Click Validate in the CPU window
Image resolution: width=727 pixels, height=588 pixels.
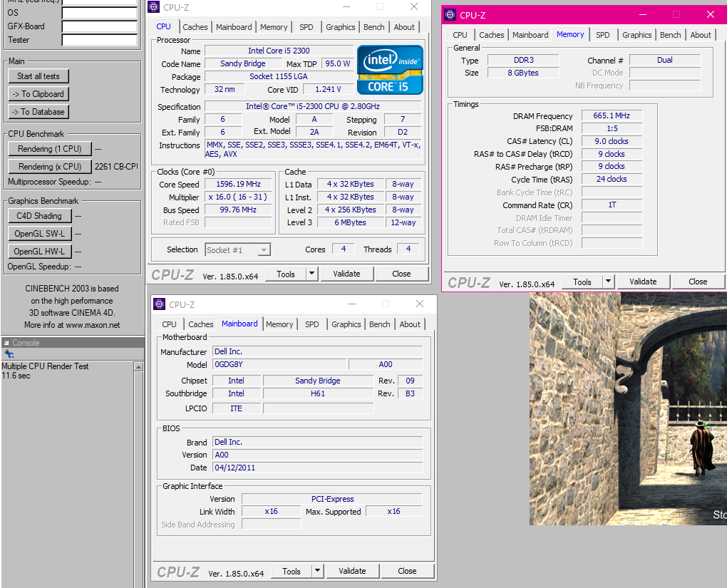(347, 274)
